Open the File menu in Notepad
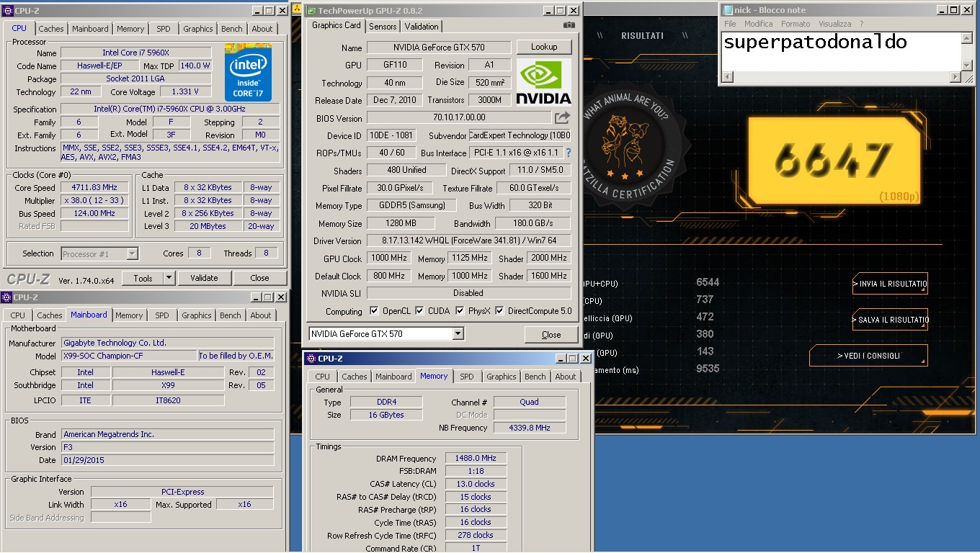This screenshot has width=980, height=553. pos(730,24)
